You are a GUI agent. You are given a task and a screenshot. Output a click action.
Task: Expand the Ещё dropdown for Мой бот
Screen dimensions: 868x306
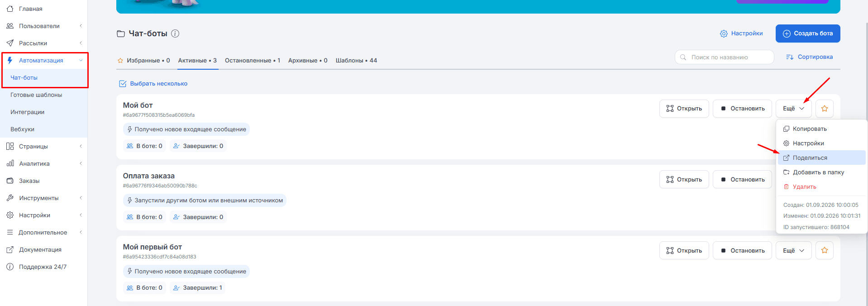(793, 109)
